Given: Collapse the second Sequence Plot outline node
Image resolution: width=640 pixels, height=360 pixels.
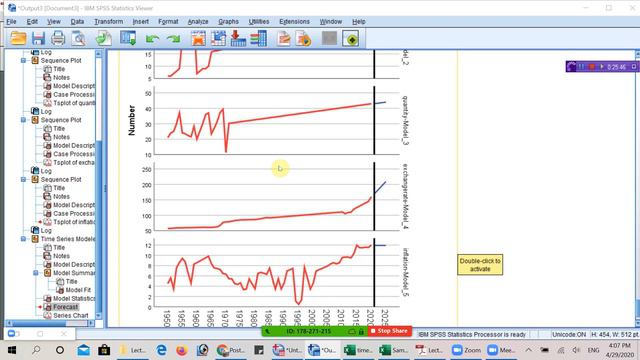Looking at the screenshot, I should pyautogui.click(x=24, y=120).
